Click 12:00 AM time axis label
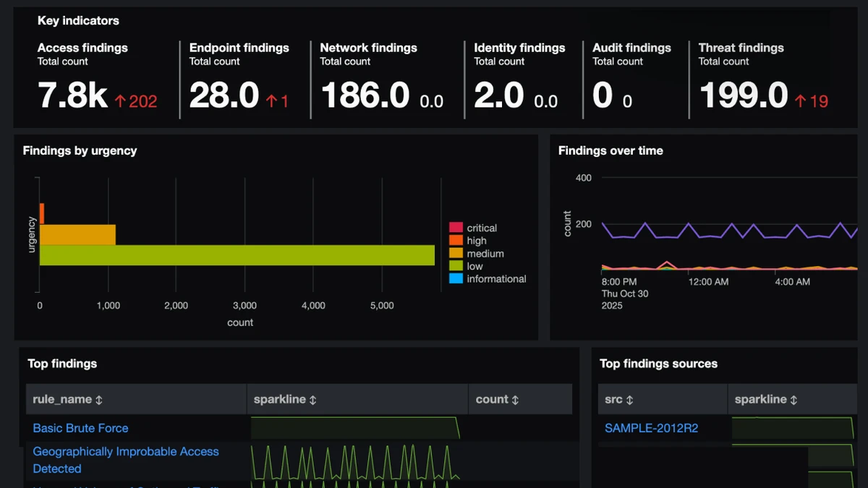 (708, 282)
